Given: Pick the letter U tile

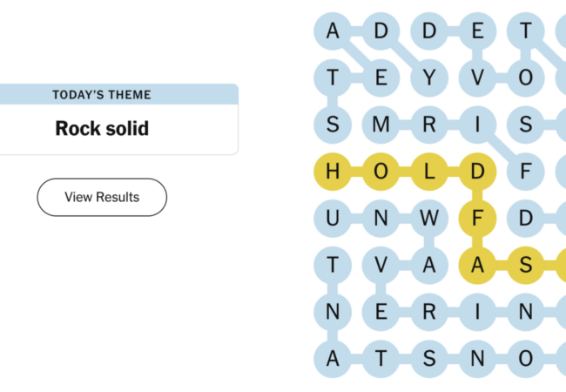Looking at the screenshot, I should 332,218.
